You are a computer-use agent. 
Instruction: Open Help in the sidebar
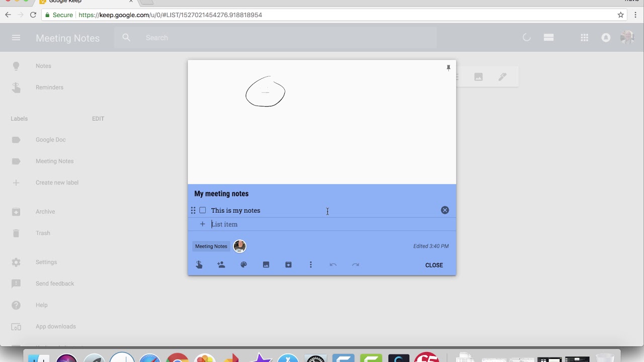[41, 305]
